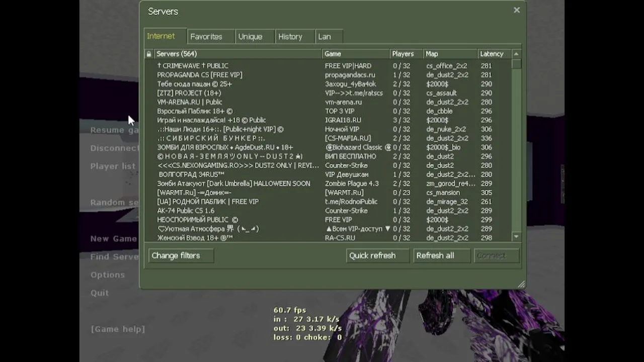Image resolution: width=644 pixels, height=362 pixels.
Task: Select the ЗОМБИ ДЛЯ ВЗРОСЛЫХ server row
Action: [x=327, y=147]
